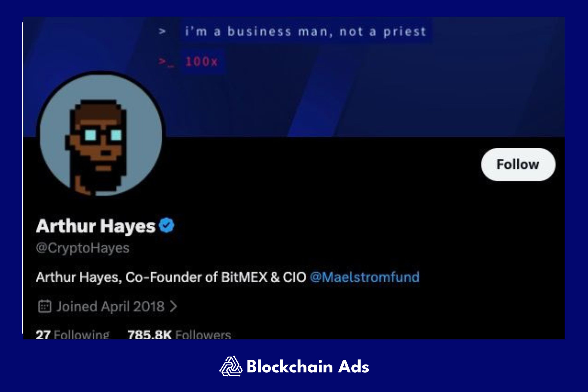This screenshot has width=588, height=392.
Task: Click the @CryptoHayes handle
Action: tap(83, 248)
